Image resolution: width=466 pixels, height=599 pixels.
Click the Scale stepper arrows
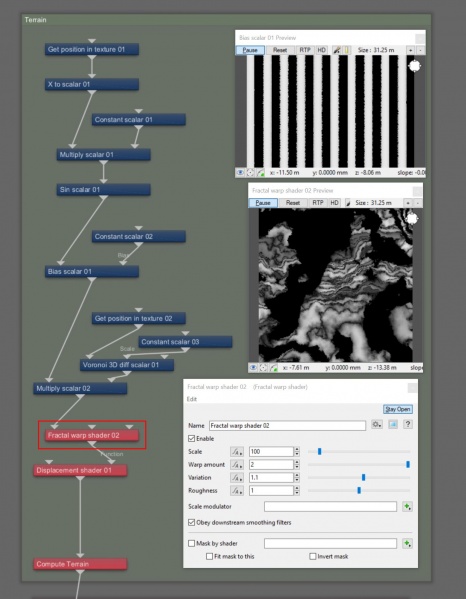point(297,452)
